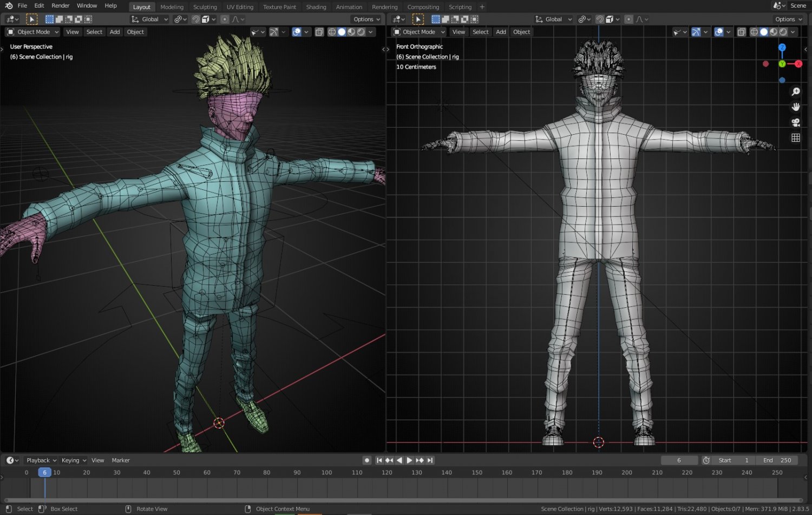The image size is (812, 515).
Task: Open timeline Marker menu
Action: [x=121, y=460]
